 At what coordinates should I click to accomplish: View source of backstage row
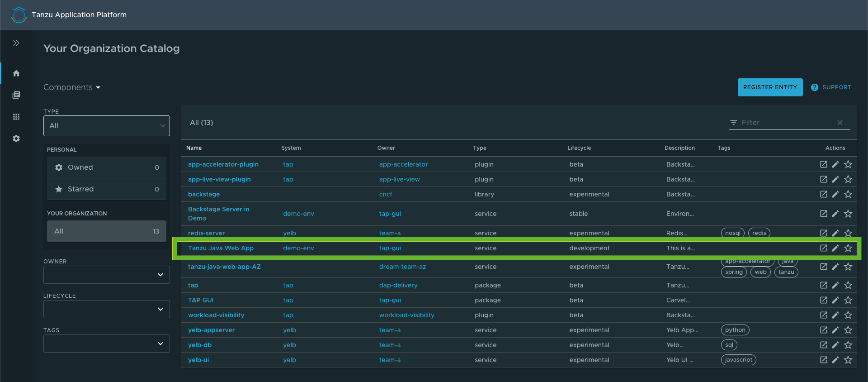(x=824, y=194)
